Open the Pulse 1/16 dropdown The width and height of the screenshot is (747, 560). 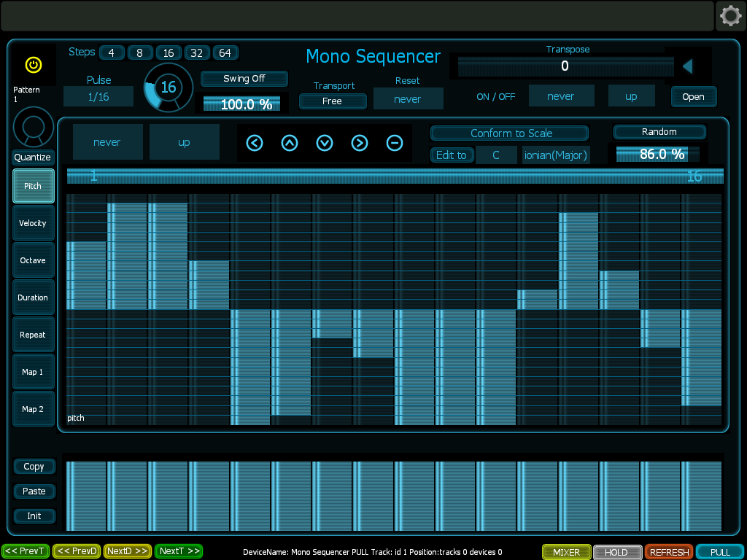(x=98, y=96)
